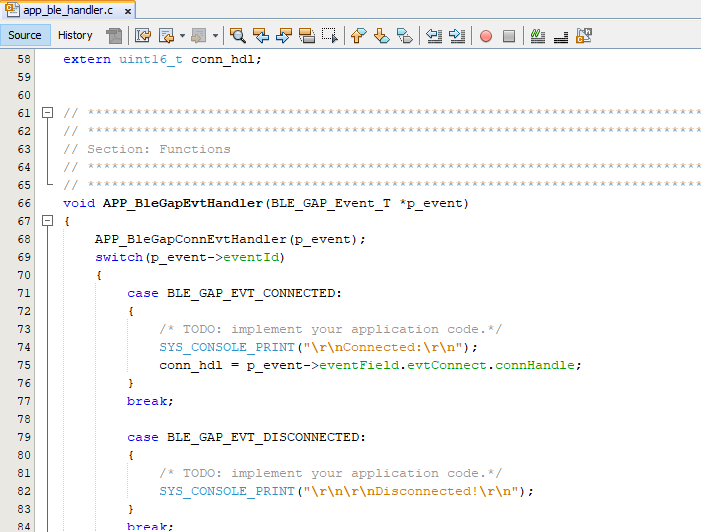Jump to Previous Bookmark using up arrow
Image resolution: width=701 pixels, height=532 pixels.
pyautogui.click(x=359, y=36)
